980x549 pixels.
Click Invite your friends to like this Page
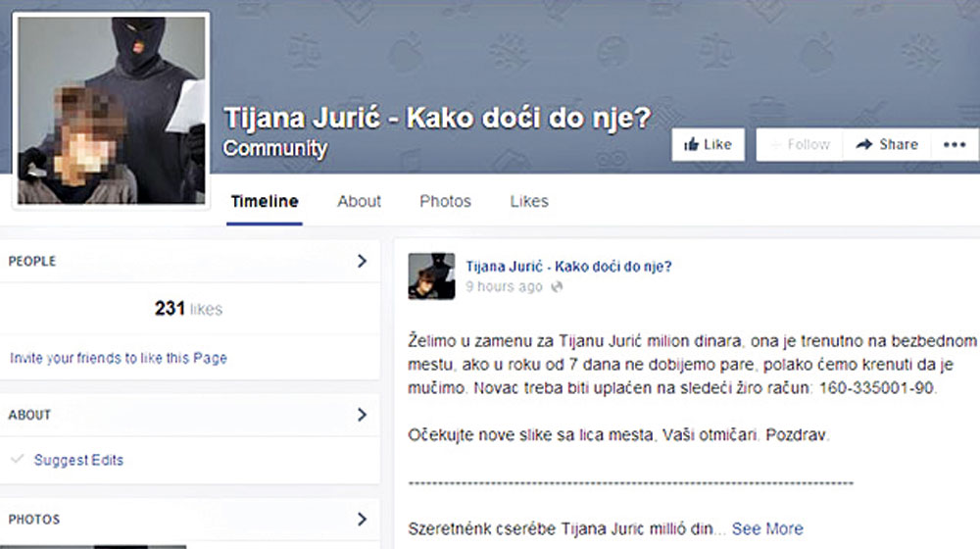click(x=119, y=358)
